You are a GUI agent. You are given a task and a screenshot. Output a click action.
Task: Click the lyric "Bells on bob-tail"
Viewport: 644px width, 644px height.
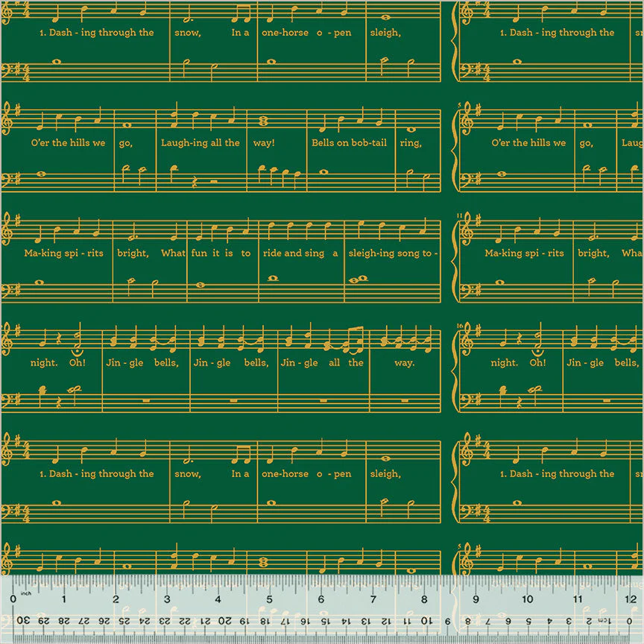click(x=349, y=142)
